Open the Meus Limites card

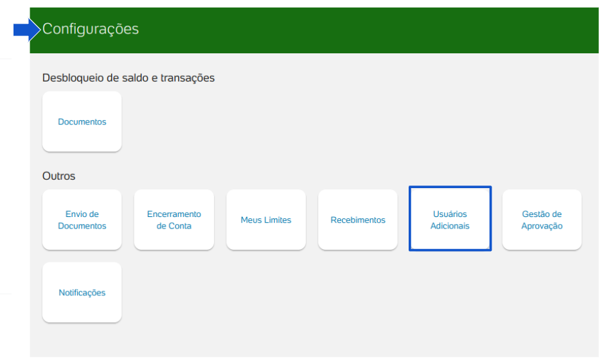pos(266,220)
